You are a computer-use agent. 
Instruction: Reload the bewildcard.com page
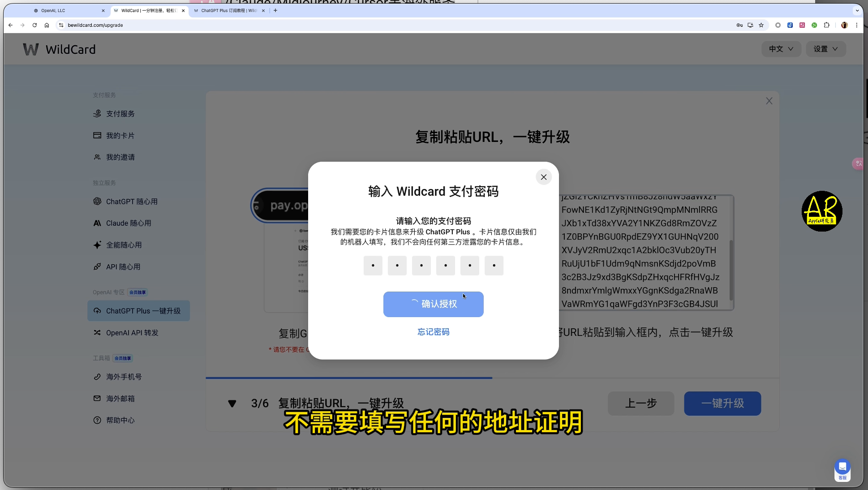[34, 25]
